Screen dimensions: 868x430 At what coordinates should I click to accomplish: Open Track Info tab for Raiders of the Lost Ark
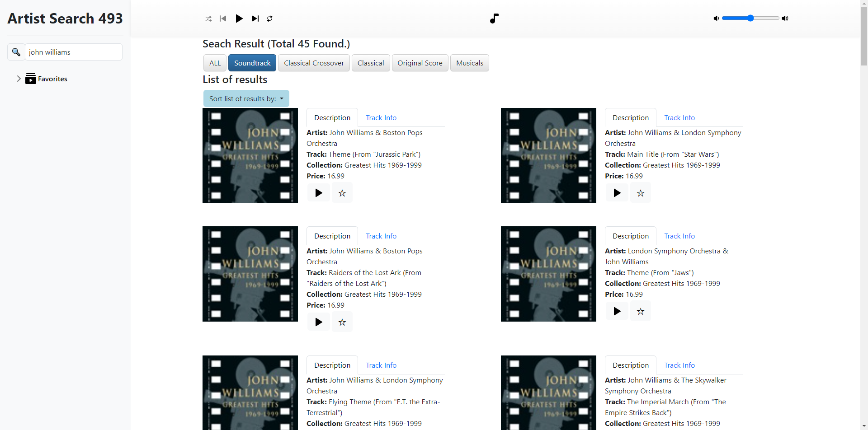point(381,236)
